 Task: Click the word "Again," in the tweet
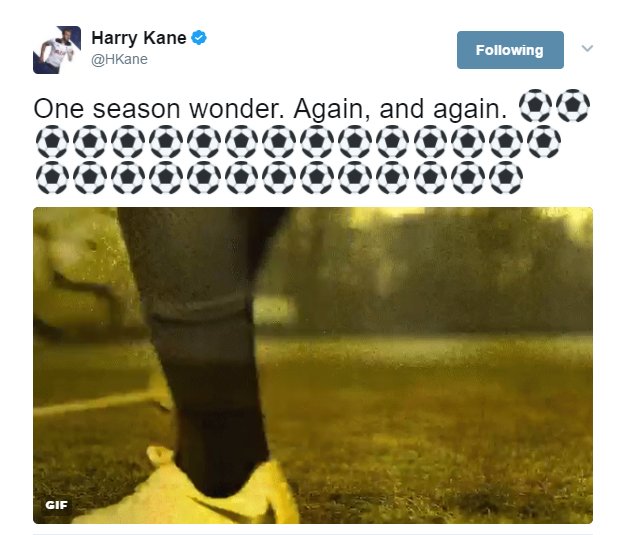point(332,108)
